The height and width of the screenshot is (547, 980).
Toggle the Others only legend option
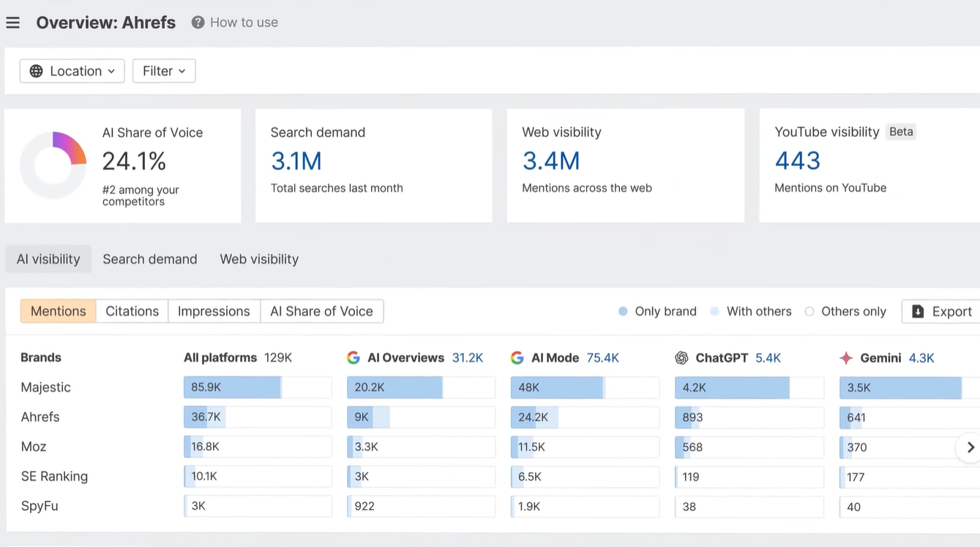[845, 311]
